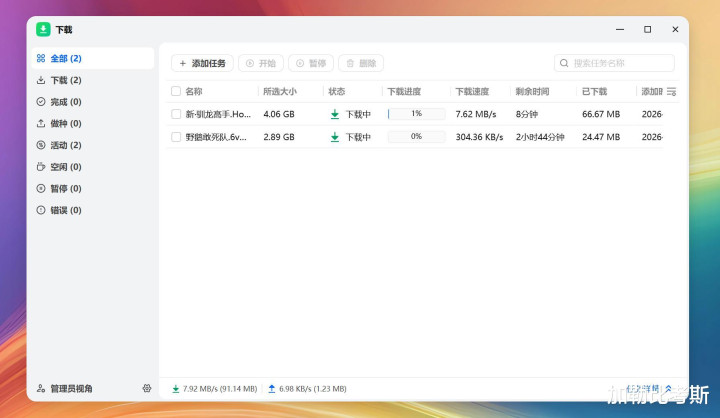Click the 完成 (0) checkmark icon
The width and height of the screenshot is (720, 418).
(41, 102)
